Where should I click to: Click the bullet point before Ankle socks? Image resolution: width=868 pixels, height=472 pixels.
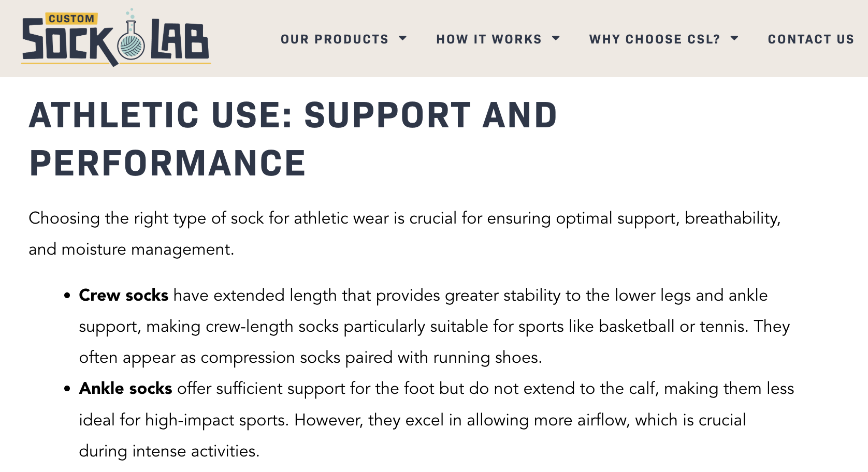(x=67, y=389)
